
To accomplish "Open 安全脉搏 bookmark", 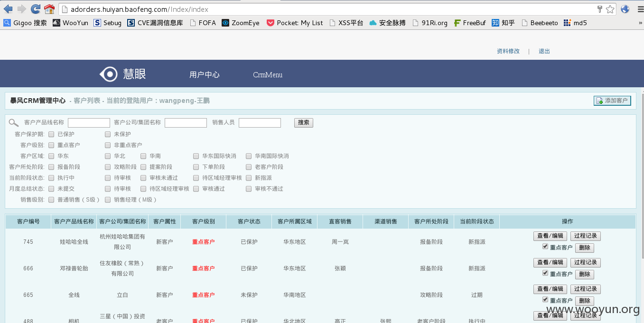I will [388, 22].
